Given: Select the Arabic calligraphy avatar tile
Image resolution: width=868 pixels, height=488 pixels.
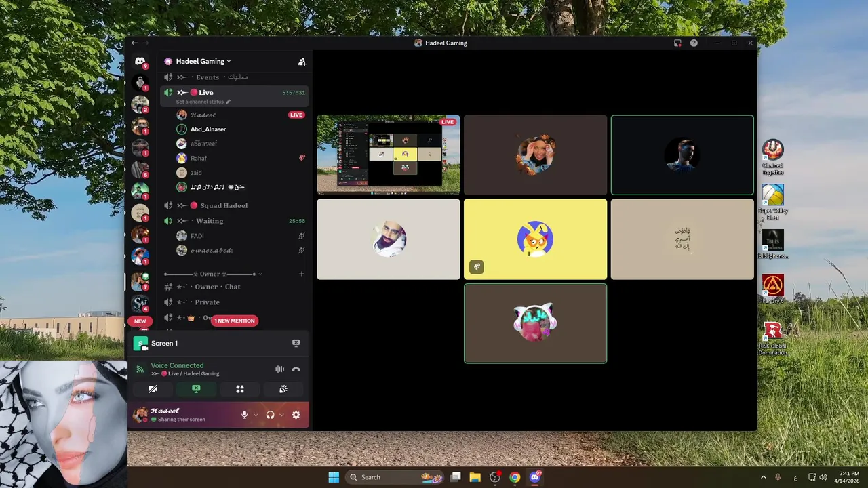Looking at the screenshot, I should (x=682, y=239).
